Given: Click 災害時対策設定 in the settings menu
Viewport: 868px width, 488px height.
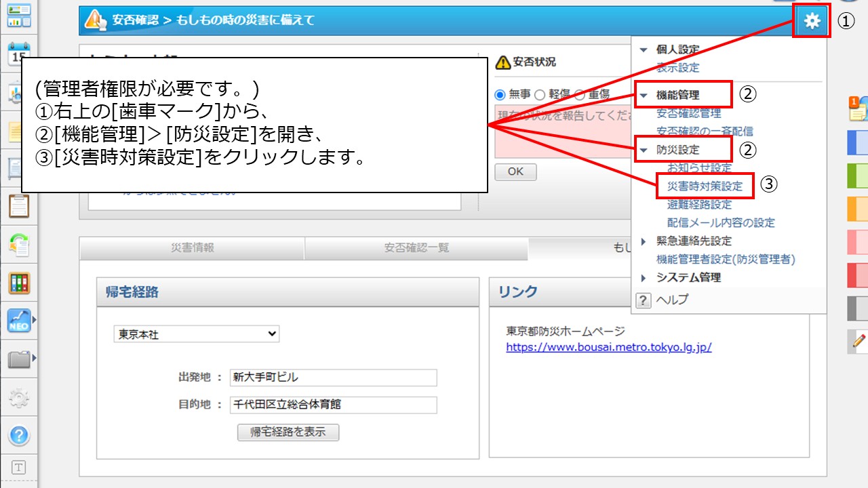Looking at the screenshot, I should click(x=704, y=184).
